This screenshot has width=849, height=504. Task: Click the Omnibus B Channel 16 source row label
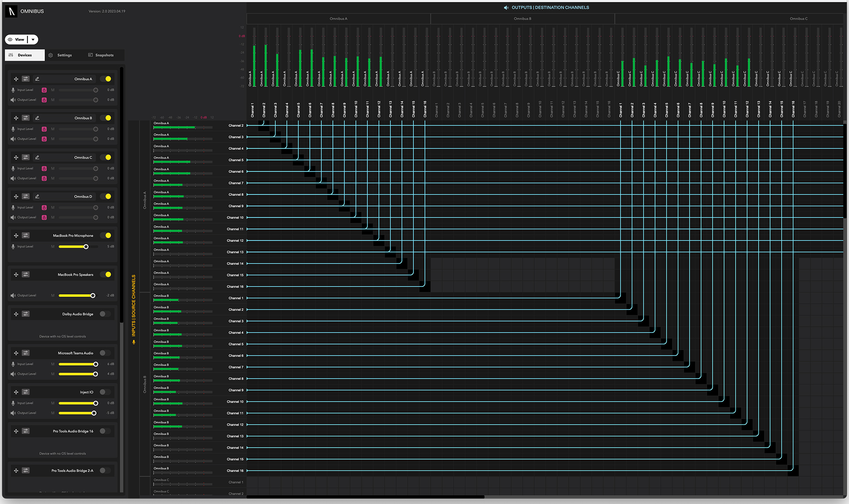236,471
